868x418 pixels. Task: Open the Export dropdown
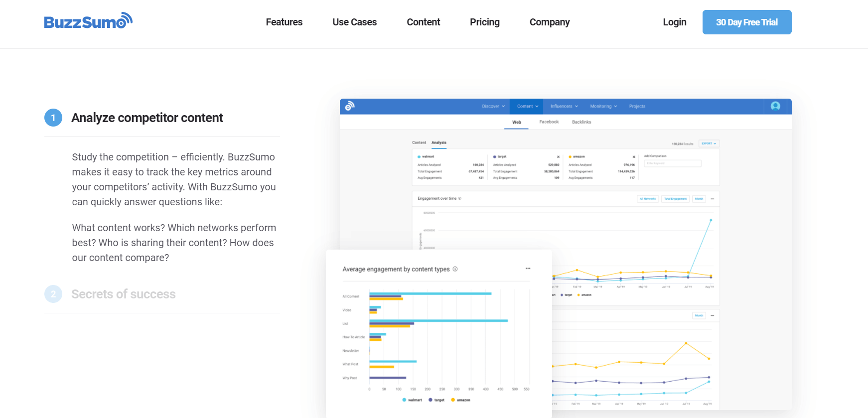point(709,143)
